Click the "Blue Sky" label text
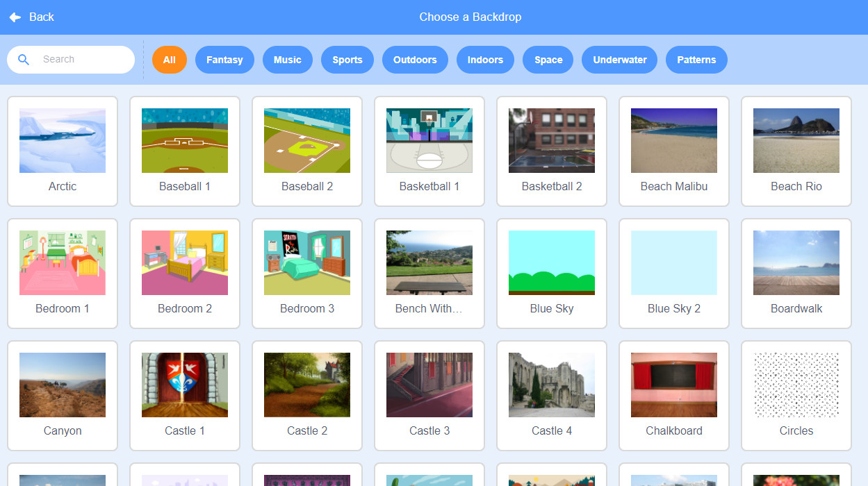868x486 pixels. point(552,309)
